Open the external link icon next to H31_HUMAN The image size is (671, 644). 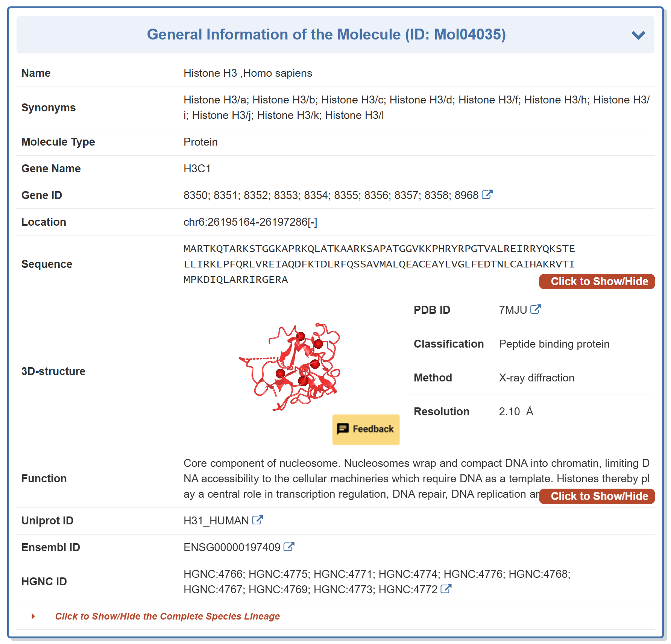pos(257,520)
